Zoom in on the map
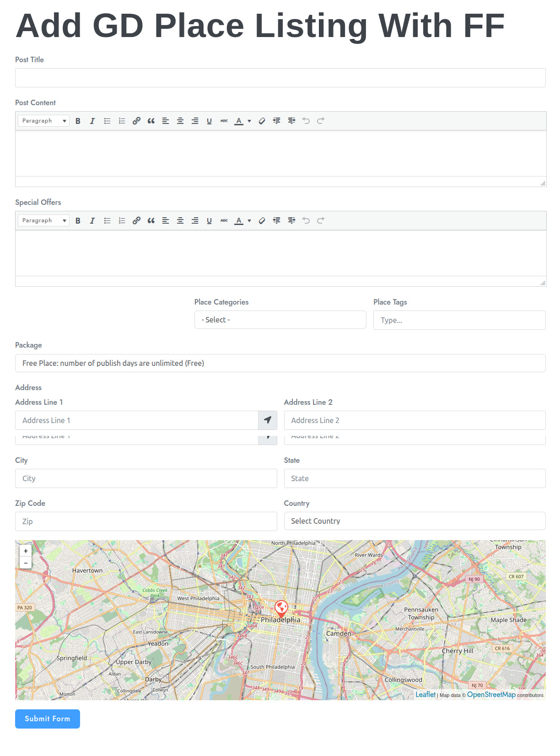The image size is (560, 756). 26,551
